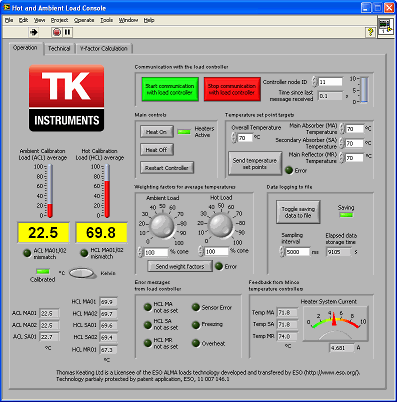Click the Calibrated green indicator
The image size is (397, 402).
pyautogui.click(x=43, y=271)
